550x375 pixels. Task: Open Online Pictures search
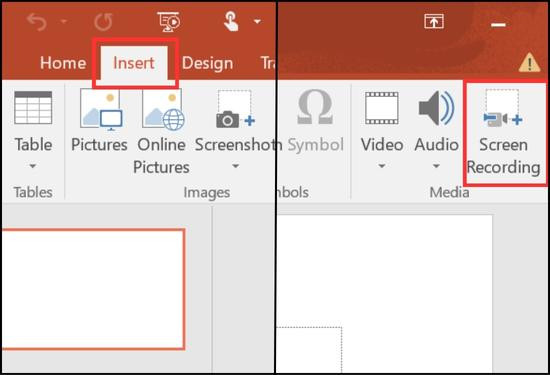tap(162, 132)
